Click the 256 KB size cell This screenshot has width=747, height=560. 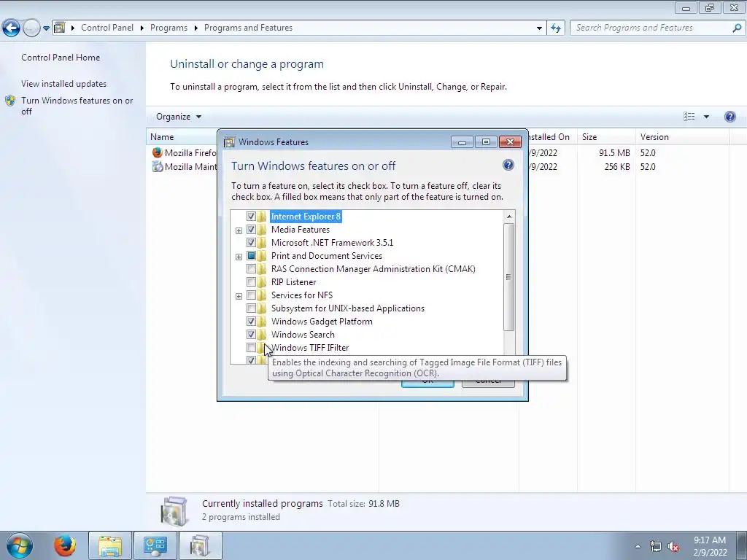click(617, 167)
